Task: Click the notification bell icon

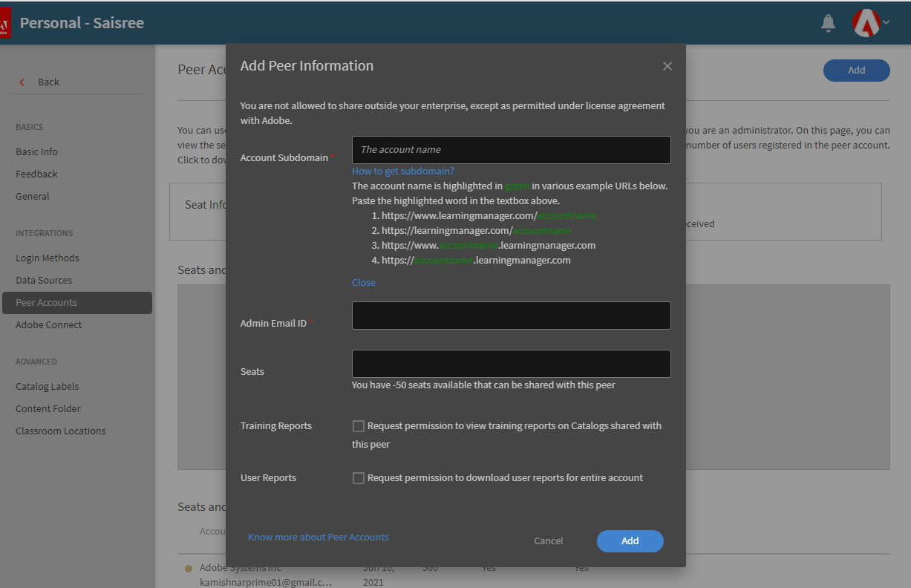Action: point(828,23)
